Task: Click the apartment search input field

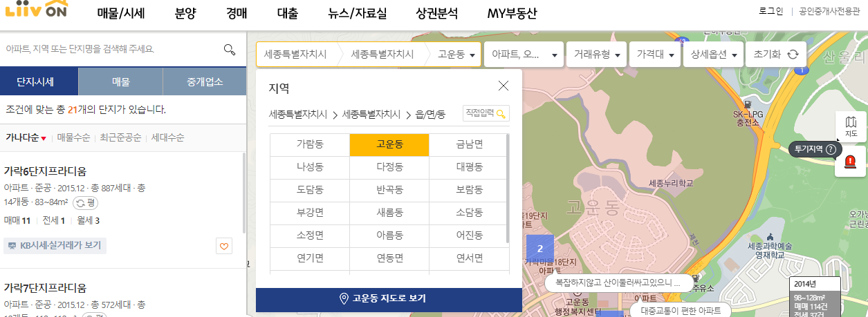Action: (111, 49)
